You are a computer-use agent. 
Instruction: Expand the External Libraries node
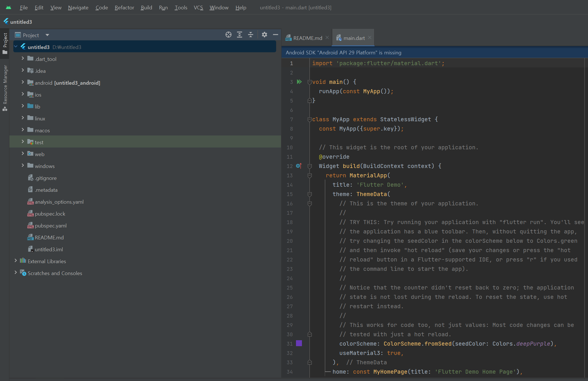pos(16,261)
